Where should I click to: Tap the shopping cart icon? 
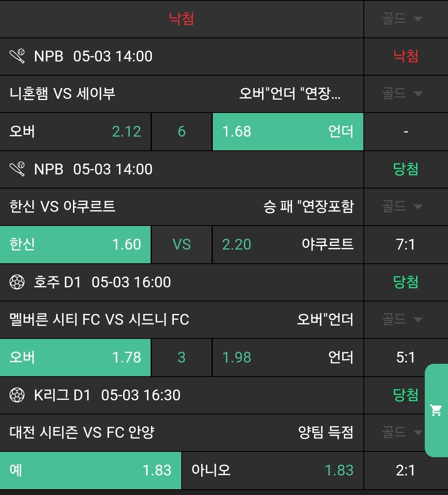click(436, 410)
